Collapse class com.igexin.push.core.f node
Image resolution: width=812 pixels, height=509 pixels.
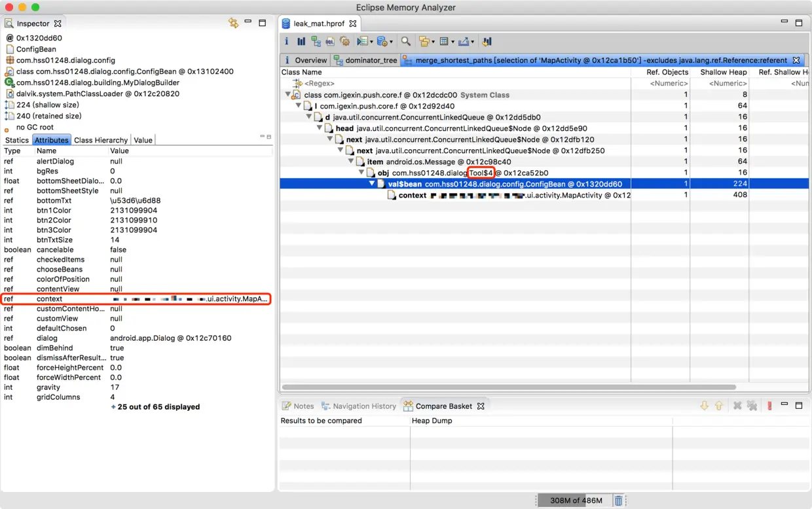(x=287, y=95)
